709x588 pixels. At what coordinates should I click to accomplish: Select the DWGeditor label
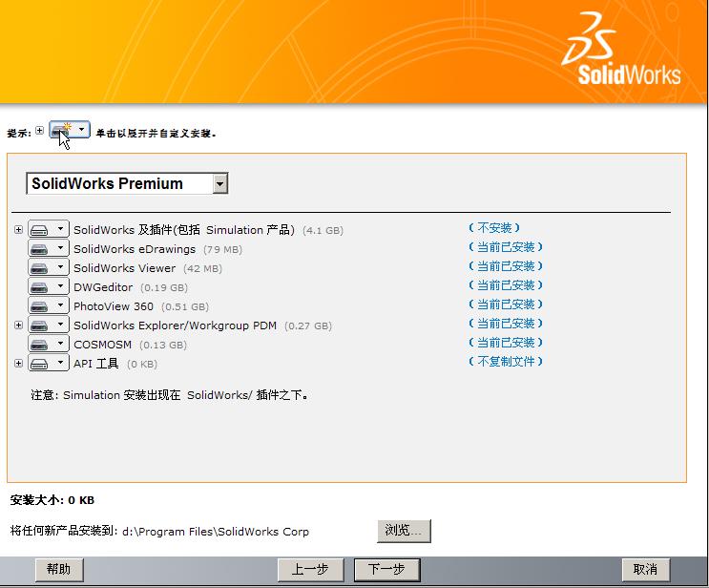(x=103, y=287)
